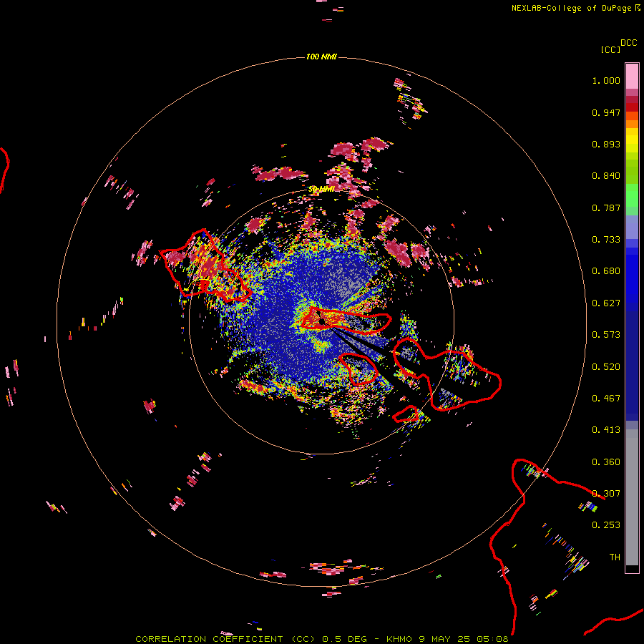Pick the 0.413 scale value
Viewport: 644px width, 644px height.
(606, 430)
